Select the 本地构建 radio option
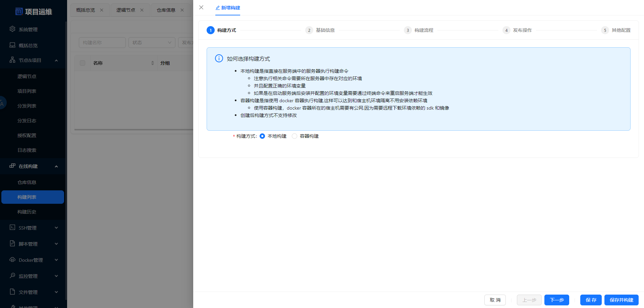The height and width of the screenshot is (308, 644). coord(262,136)
